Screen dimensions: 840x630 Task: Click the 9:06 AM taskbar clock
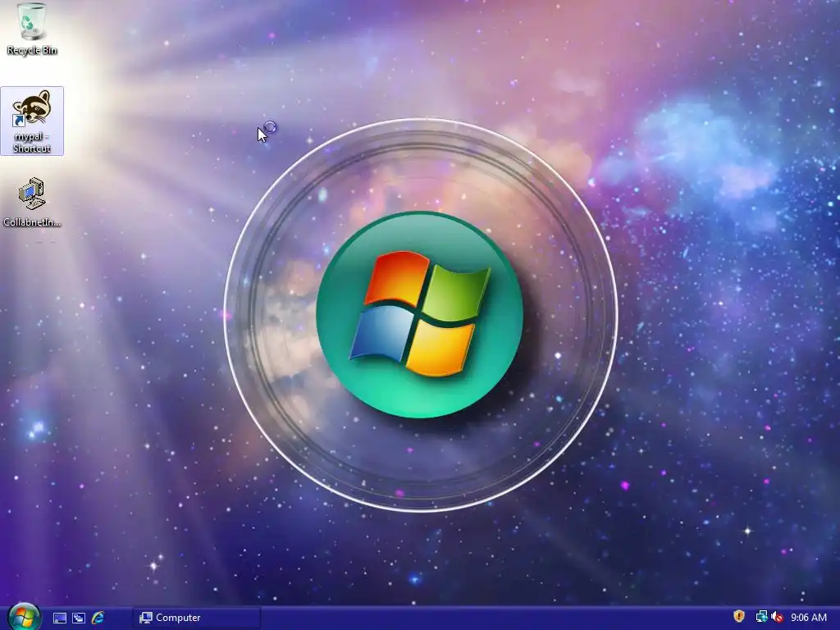808,618
